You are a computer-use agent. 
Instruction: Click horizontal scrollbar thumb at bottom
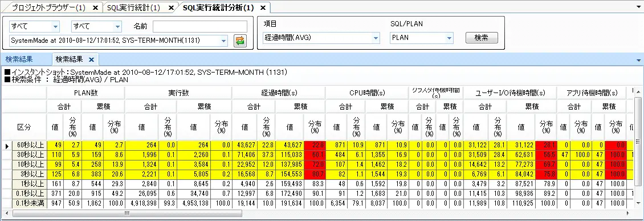point(127,214)
